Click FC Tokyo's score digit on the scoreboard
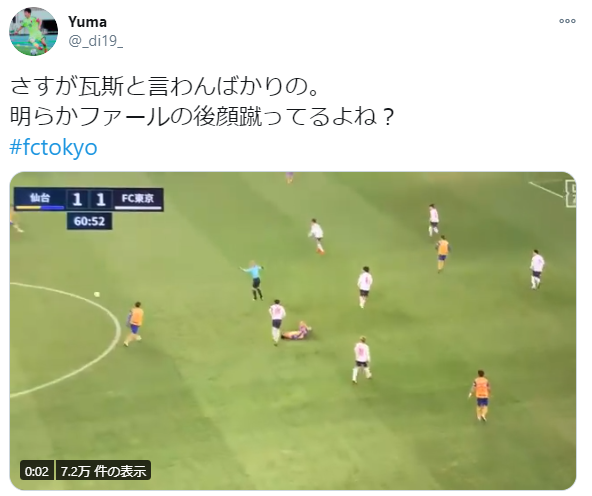This screenshot has width=592, height=496. (x=100, y=199)
